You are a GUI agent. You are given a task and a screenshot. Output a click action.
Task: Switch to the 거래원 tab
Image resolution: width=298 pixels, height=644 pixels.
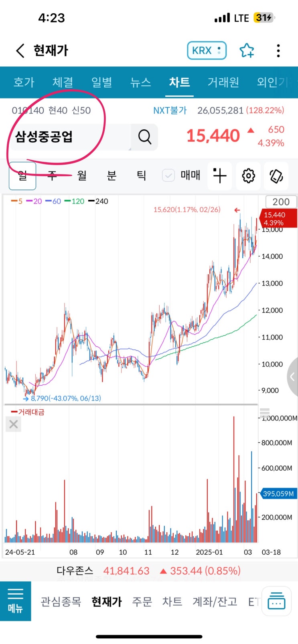(223, 82)
